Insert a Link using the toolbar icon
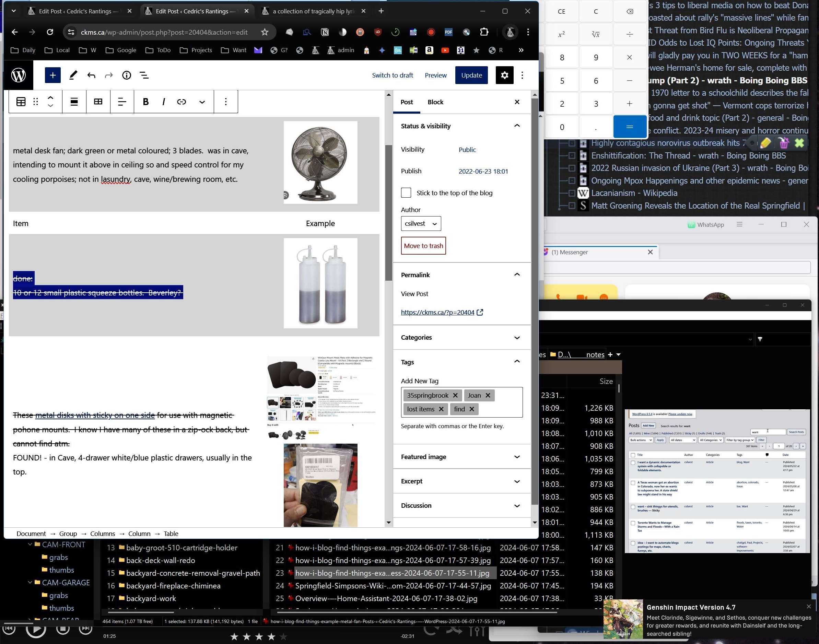 click(x=182, y=102)
